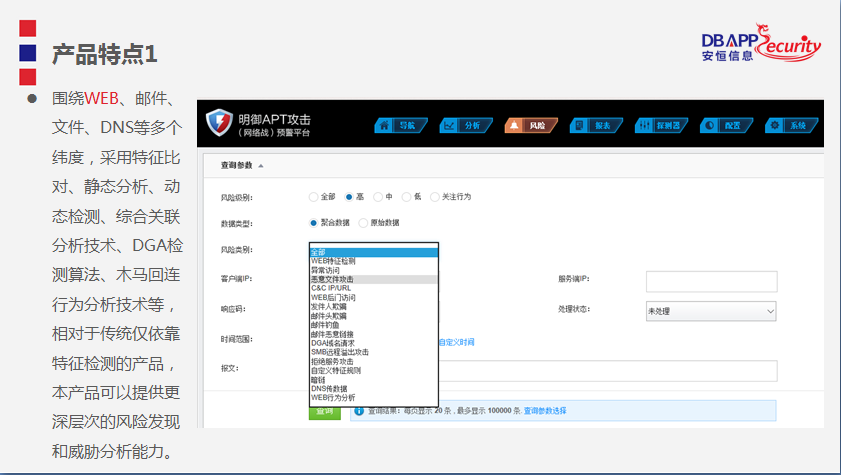Open the 自定义时间 link
The width and height of the screenshot is (841, 475).
pos(456,342)
